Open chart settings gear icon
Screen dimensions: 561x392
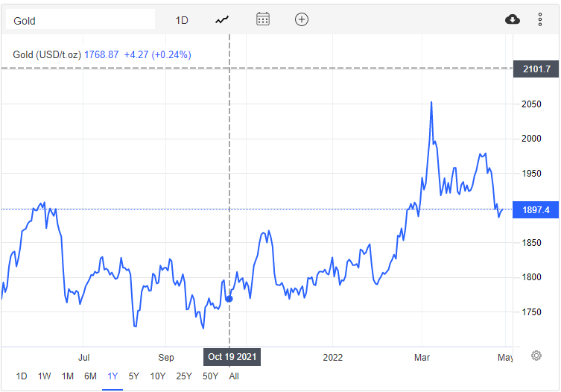pos(536,355)
